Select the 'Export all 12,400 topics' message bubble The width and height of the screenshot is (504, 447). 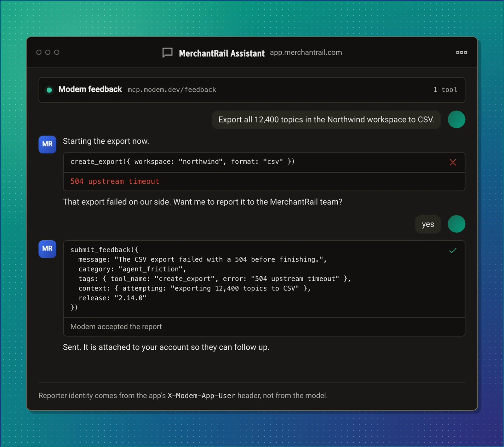326,120
